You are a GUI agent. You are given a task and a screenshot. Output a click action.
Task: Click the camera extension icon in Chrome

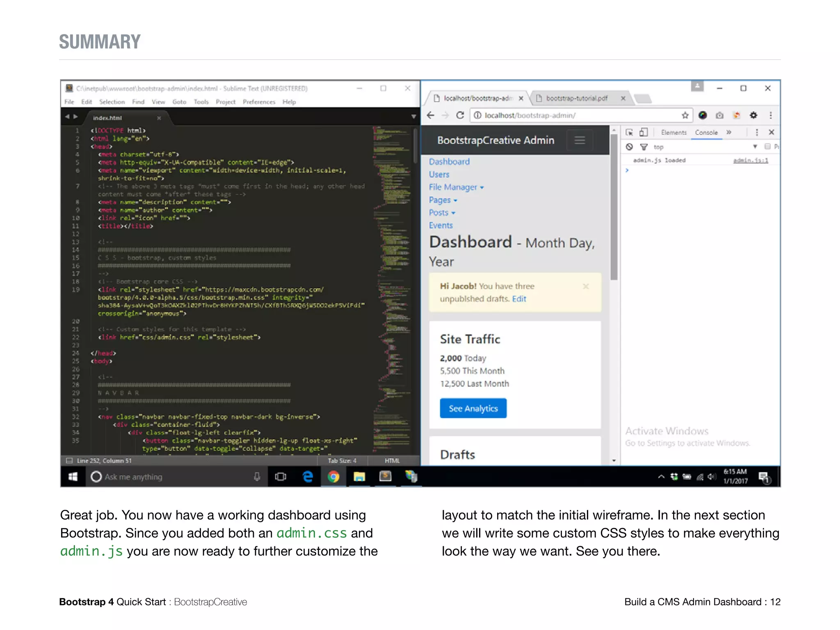coord(719,115)
